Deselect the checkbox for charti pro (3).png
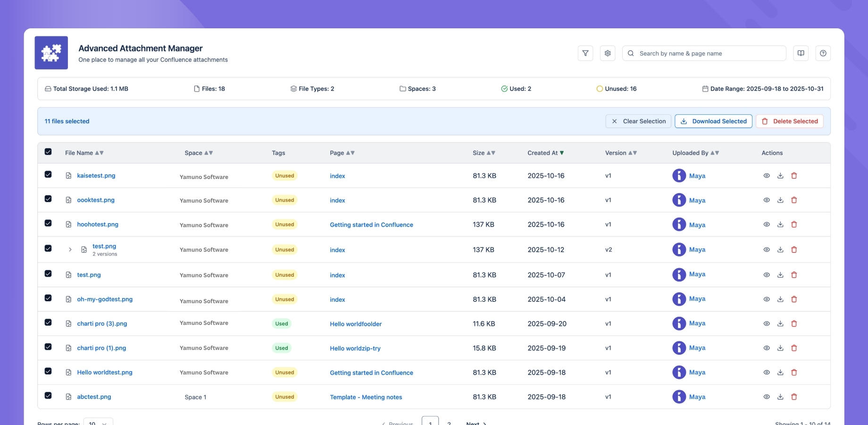Screen dimensions: 868x425 click(48, 322)
